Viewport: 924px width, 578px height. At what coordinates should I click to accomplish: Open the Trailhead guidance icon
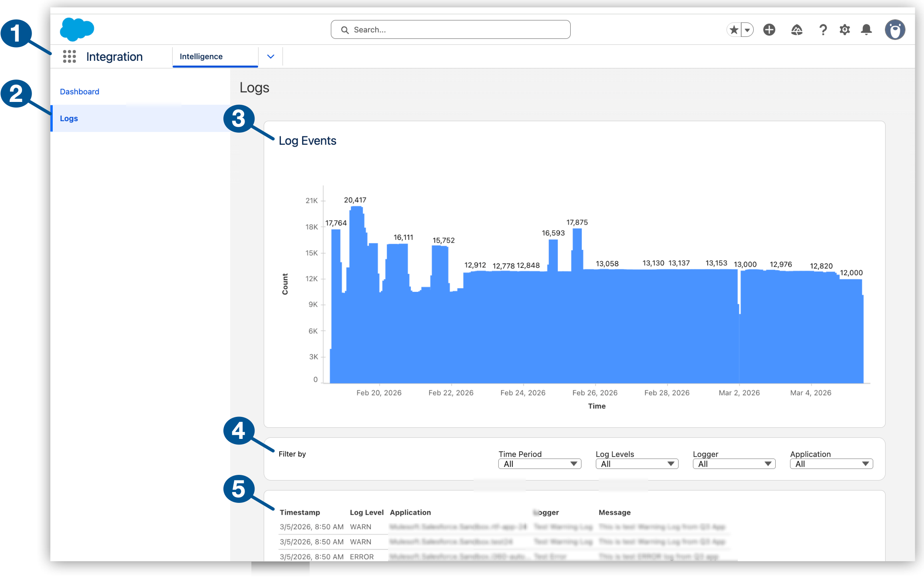pyautogui.click(x=797, y=29)
